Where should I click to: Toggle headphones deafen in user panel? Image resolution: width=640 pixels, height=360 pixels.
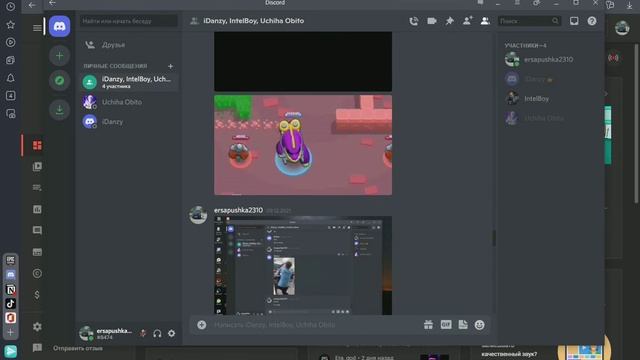pyautogui.click(x=157, y=333)
